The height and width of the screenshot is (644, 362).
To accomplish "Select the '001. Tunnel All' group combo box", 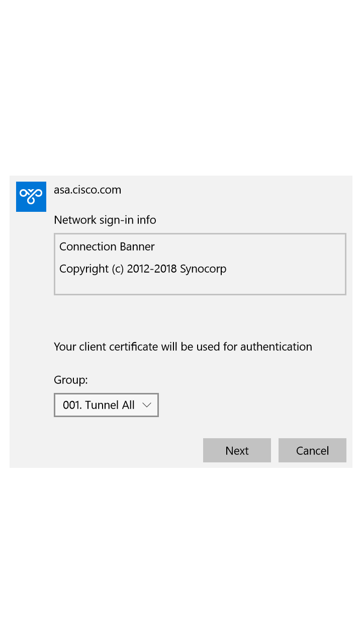I will coord(99,405).
